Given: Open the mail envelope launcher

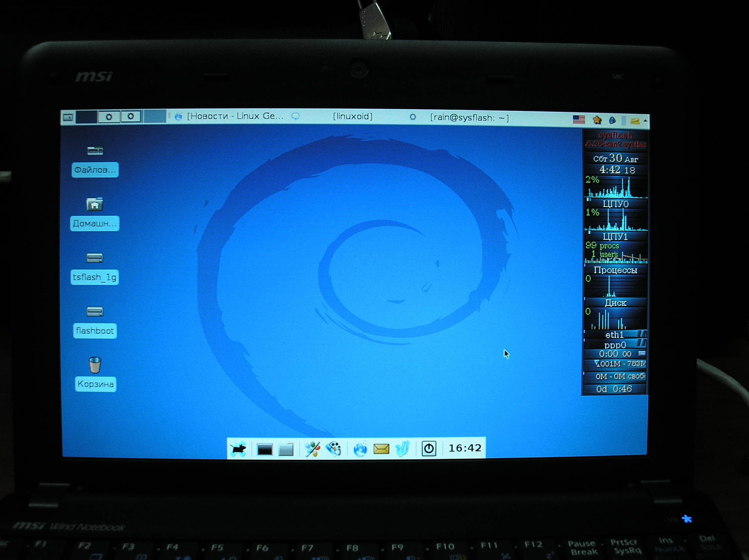Looking at the screenshot, I should 381,449.
